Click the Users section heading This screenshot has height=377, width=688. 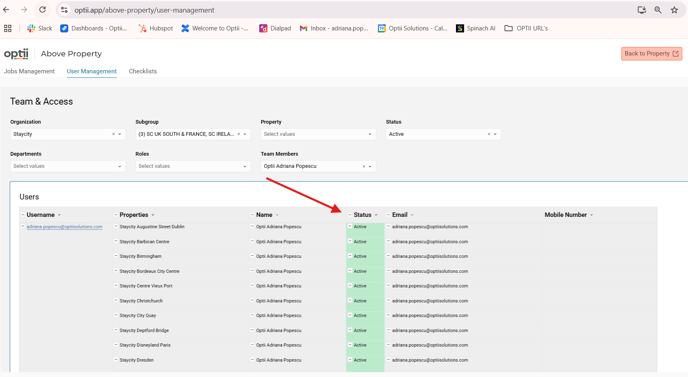click(x=29, y=197)
